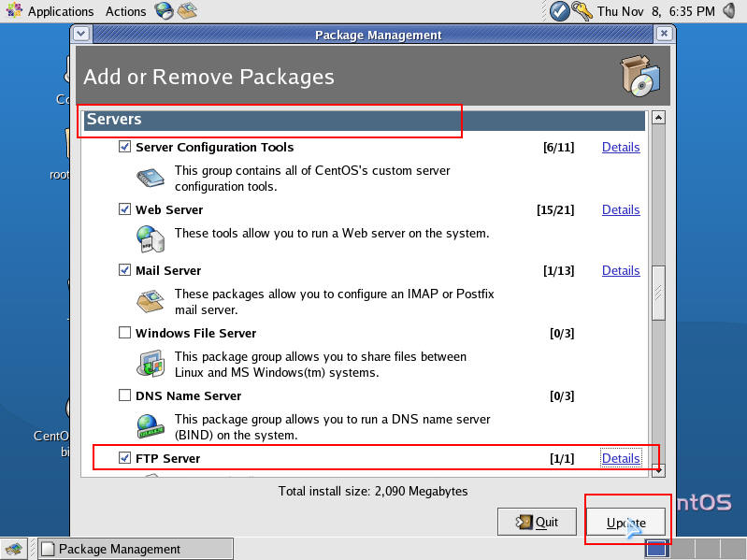
Task: Uncheck Server Configuration Tools checkbox
Action: coord(125,146)
